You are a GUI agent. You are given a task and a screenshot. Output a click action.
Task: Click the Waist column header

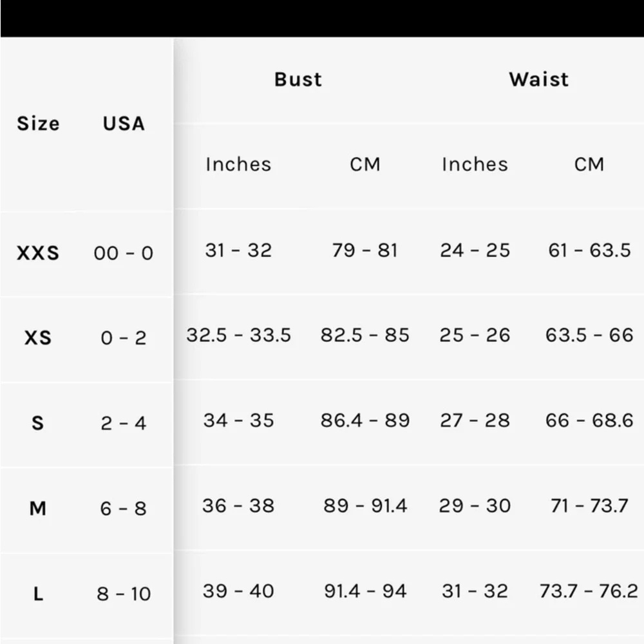tap(539, 79)
